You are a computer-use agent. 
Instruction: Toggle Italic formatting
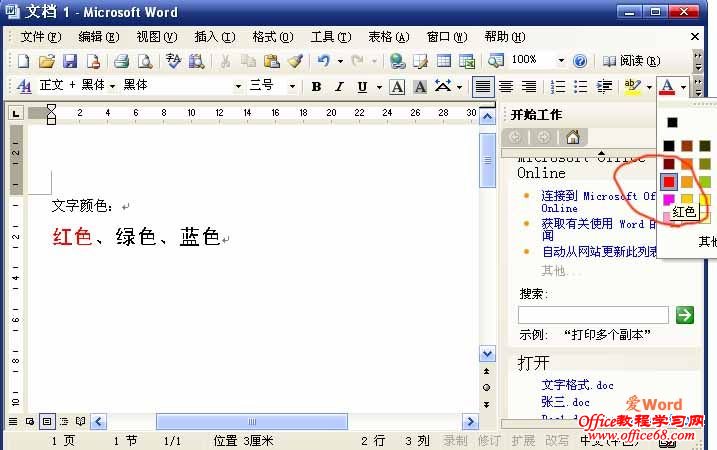click(339, 86)
